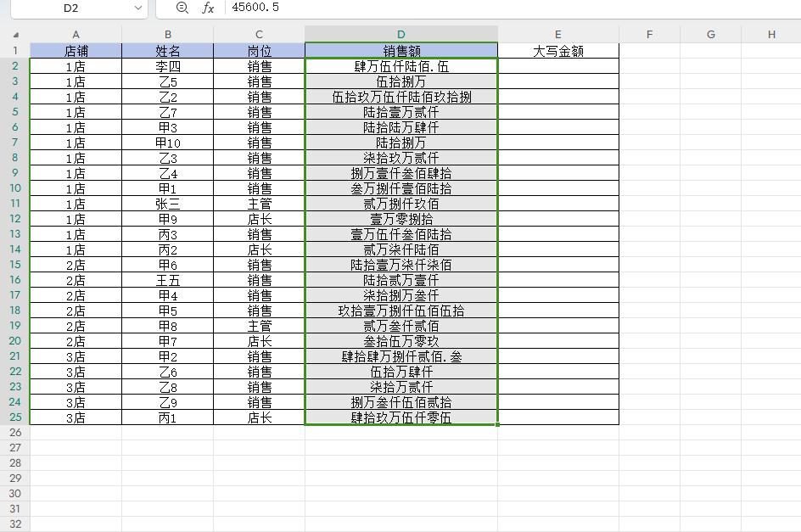Select column C header

(259, 34)
